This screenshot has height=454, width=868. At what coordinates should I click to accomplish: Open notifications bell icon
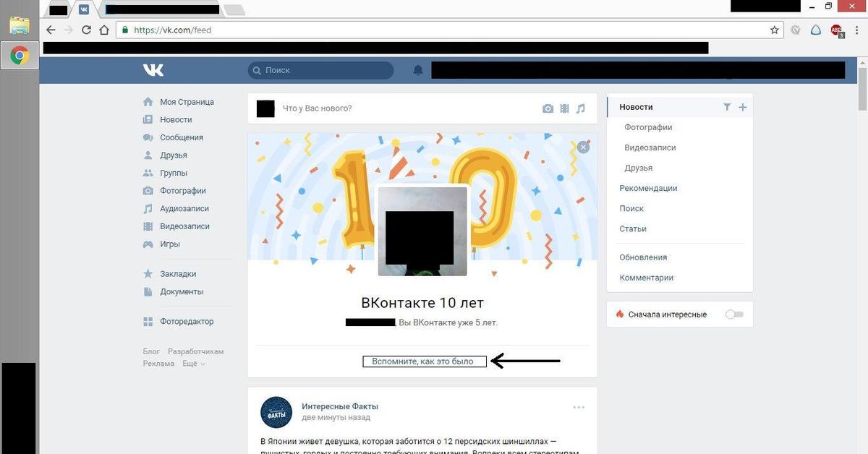(417, 70)
